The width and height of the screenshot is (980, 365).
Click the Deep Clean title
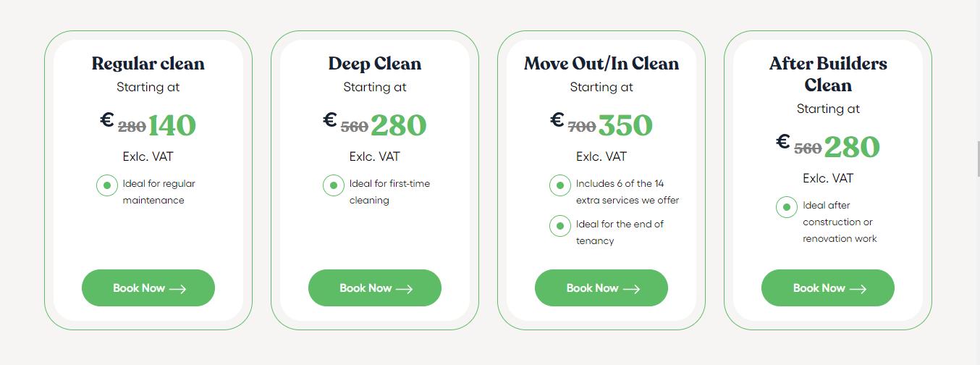pyautogui.click(x=375, y=64)
